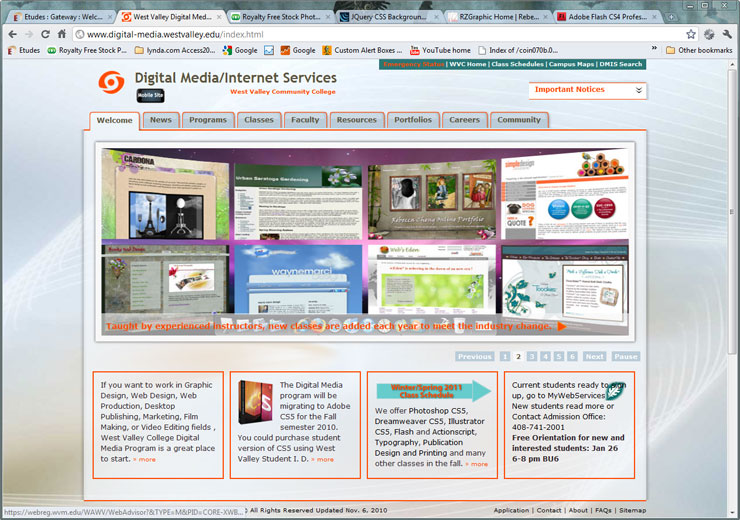This screenshot has height=520, width=740.
Task: Close the West Valley Digital Media tab
Action: (219, 17)
